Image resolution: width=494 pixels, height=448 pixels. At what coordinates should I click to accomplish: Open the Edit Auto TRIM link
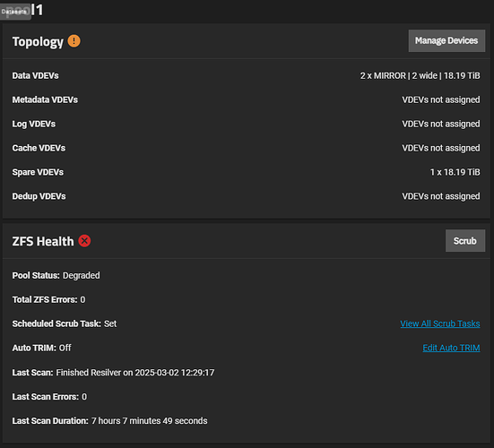point(451,348)
